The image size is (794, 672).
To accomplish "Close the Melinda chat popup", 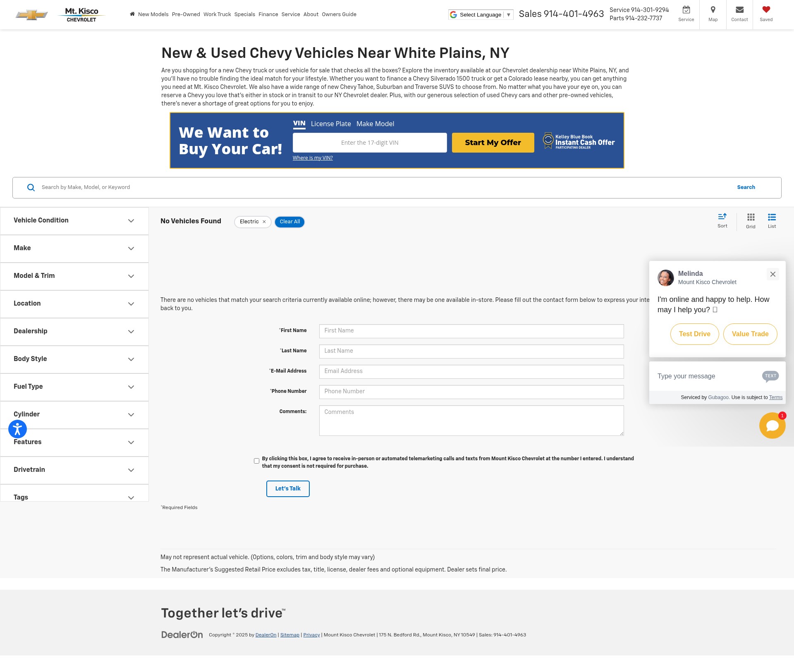I will click(772, 274).
